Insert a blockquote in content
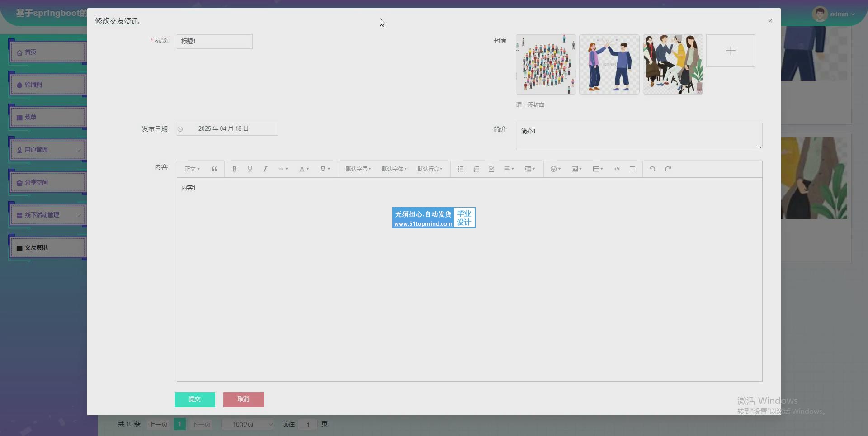 pos(214,169)
